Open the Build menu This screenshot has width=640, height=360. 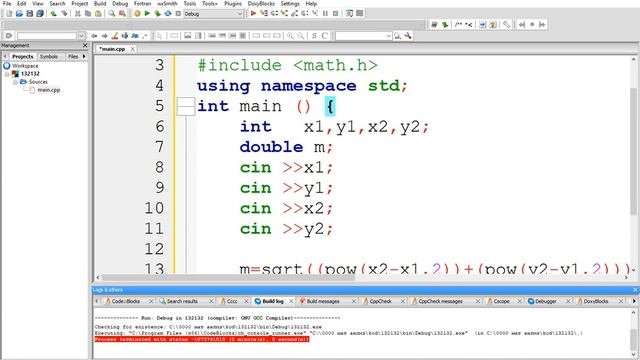pyautogui.click(x=100, y=3)
